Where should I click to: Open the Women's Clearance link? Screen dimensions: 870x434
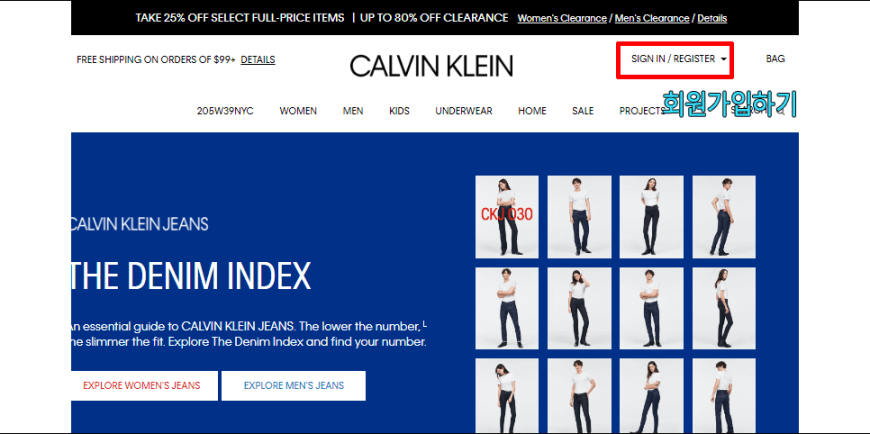tap(562, 18)
